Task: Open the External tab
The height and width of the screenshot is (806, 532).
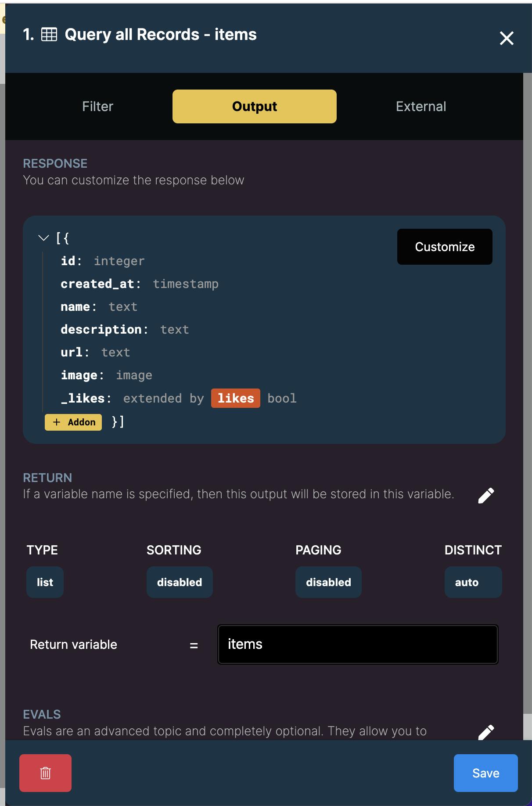Action: (421, 107)
